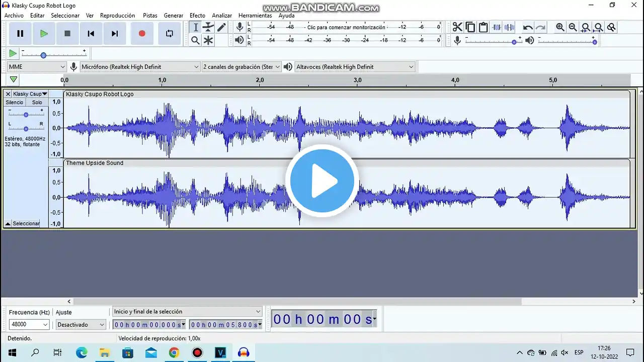Open the Efecto menu
The height and width of the screenshot is (362, 644).
pyautogui.click(x=197, y=16)
